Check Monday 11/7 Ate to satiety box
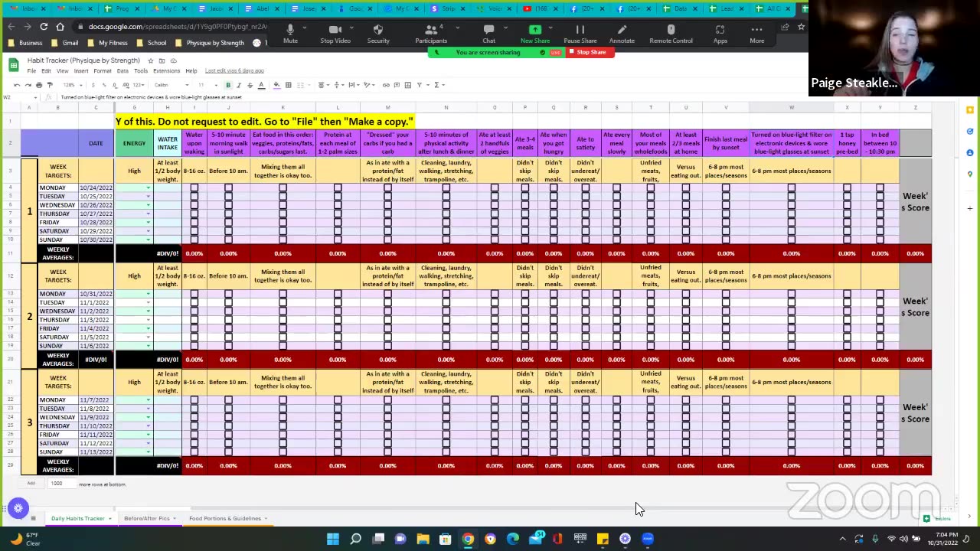980x551 pixels. [586, 400]
